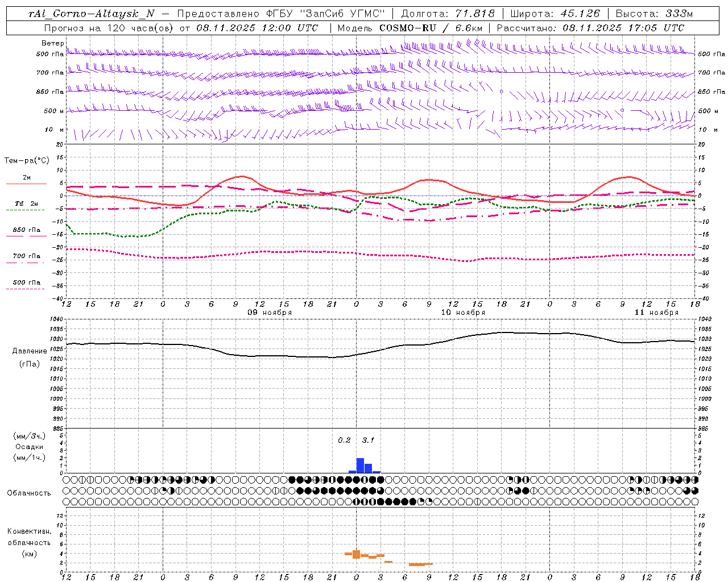The height and width of the screenshot is (582, 728).
Task: Click the Td 2м dew point legend entry
Action: pyautogui.click(x=27, y=203)
